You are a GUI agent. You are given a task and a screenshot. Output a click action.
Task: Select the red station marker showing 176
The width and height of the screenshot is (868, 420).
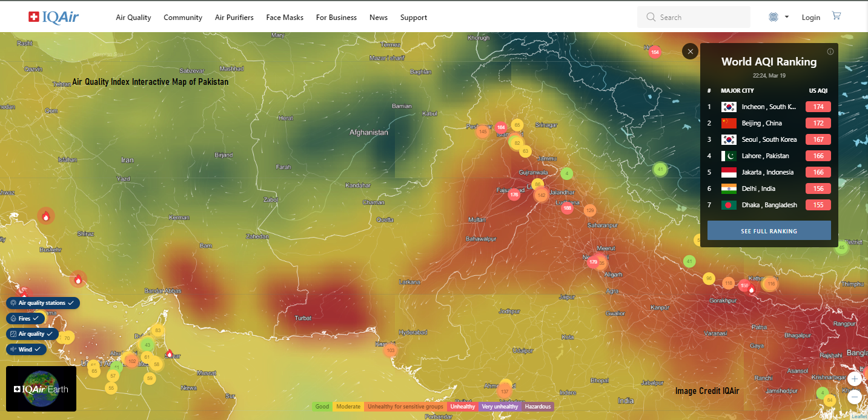pos(514,195)
